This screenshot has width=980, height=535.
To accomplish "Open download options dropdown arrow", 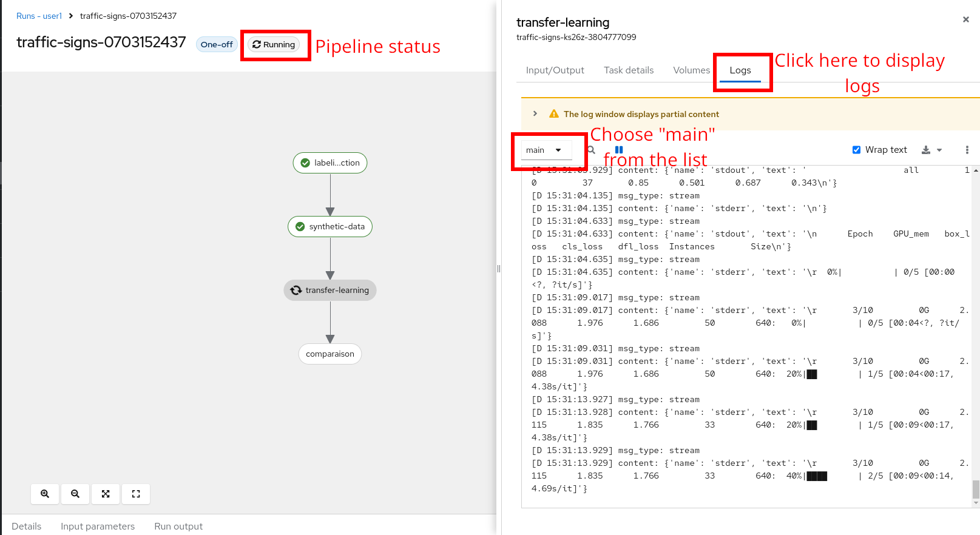I will (x=939, y=150).
